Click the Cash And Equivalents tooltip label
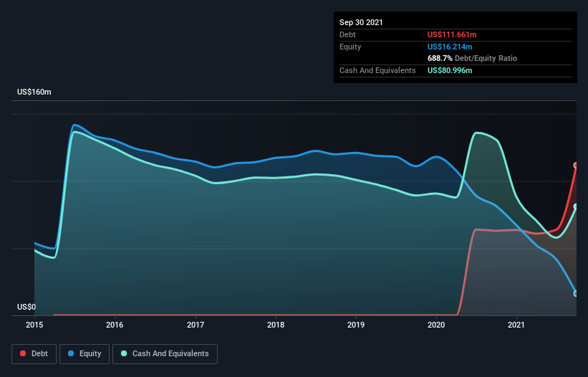588x377 pixels. [x=377, y=70]
